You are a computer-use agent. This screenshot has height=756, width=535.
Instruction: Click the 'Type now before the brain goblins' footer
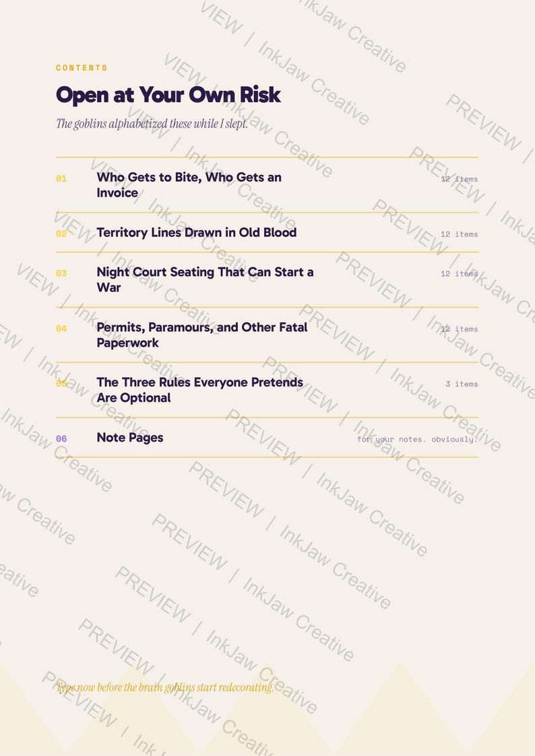[x=165, y=687]
